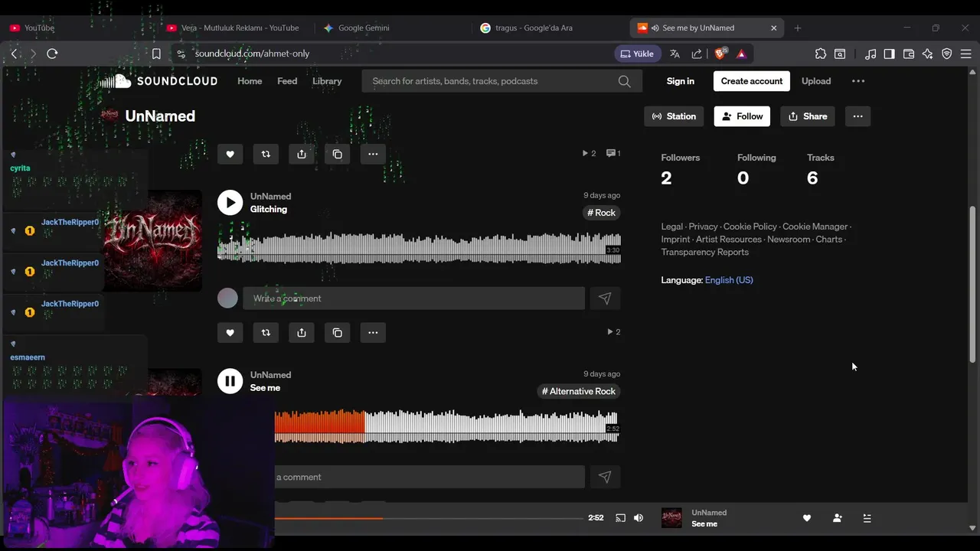Bookmark this page

(x=156, y=54)
